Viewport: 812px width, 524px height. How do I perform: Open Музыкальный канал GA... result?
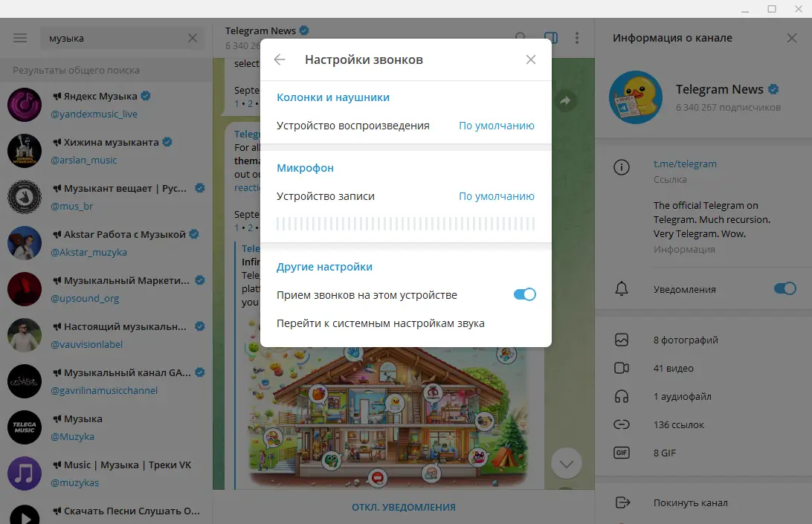click(106, 381)
